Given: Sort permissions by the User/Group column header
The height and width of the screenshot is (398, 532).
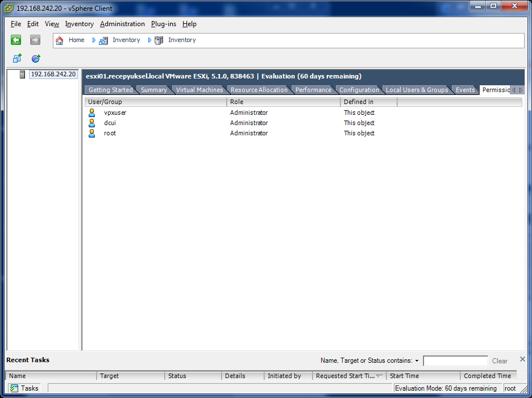Looking at the screenshot, I should pos(156,102).
